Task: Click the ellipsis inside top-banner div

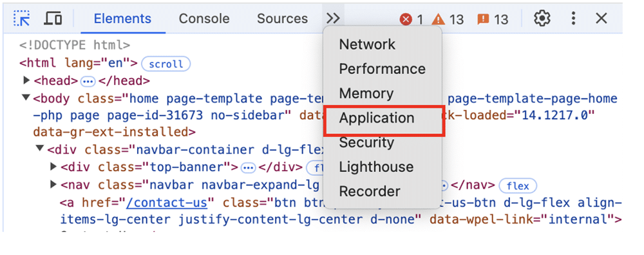Action: pos(248,167)
